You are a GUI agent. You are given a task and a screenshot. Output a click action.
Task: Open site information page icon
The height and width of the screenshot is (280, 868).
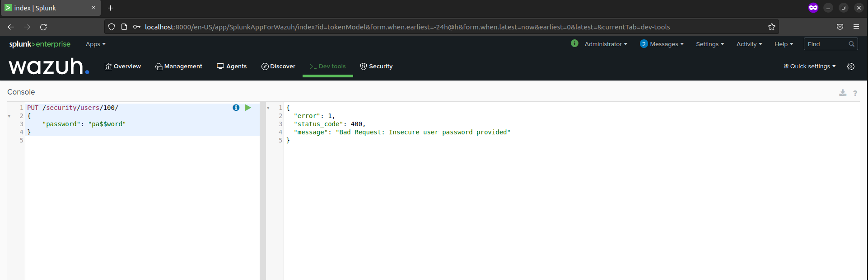[x=124, y=27]
